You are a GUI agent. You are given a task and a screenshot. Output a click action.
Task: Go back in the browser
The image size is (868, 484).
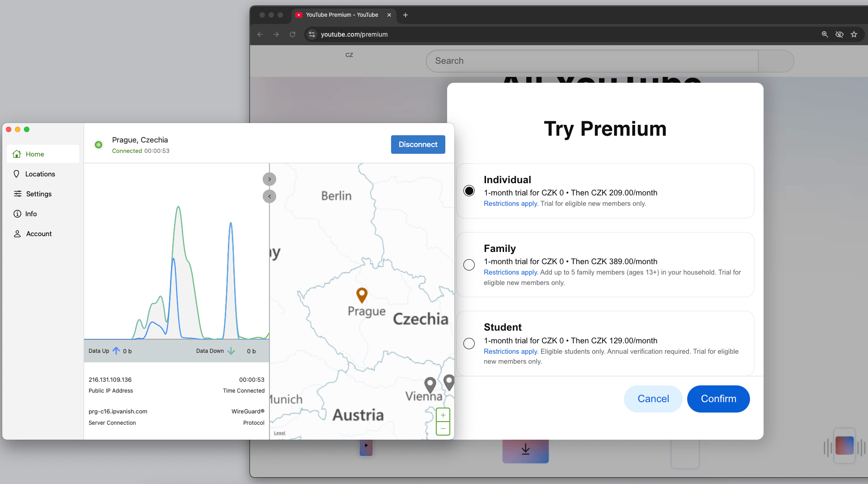tap(260, 34)
